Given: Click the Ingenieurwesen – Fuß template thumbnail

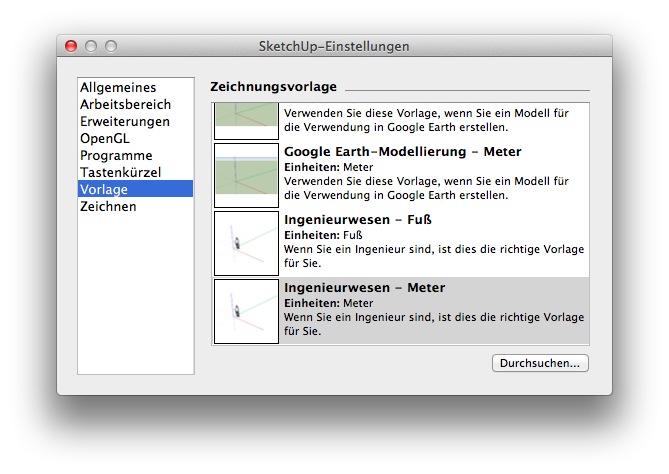Looking at the screenshot, I should coord(246,243).
